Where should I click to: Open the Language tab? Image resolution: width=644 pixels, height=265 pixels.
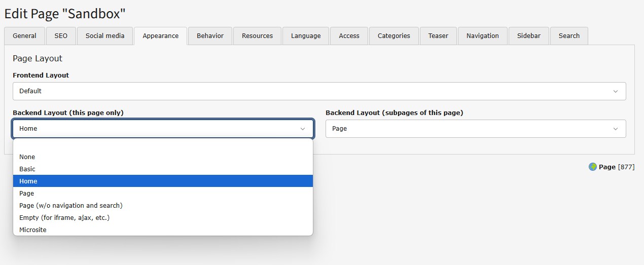[306, 36]
